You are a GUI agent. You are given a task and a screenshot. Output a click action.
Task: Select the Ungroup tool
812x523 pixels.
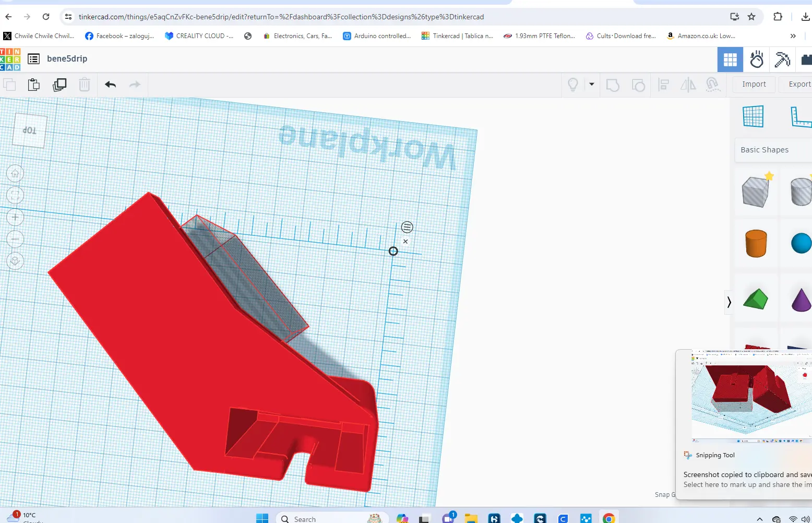point(638,85)
